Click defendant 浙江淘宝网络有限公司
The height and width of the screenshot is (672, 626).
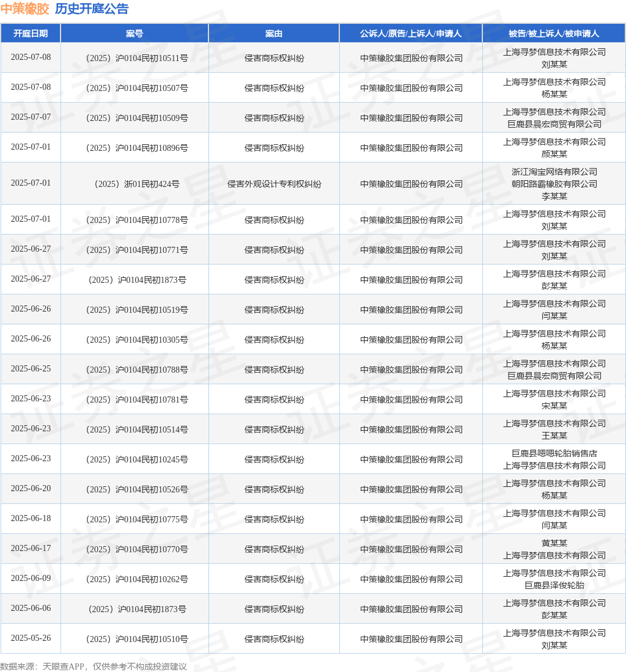point(554,172)
